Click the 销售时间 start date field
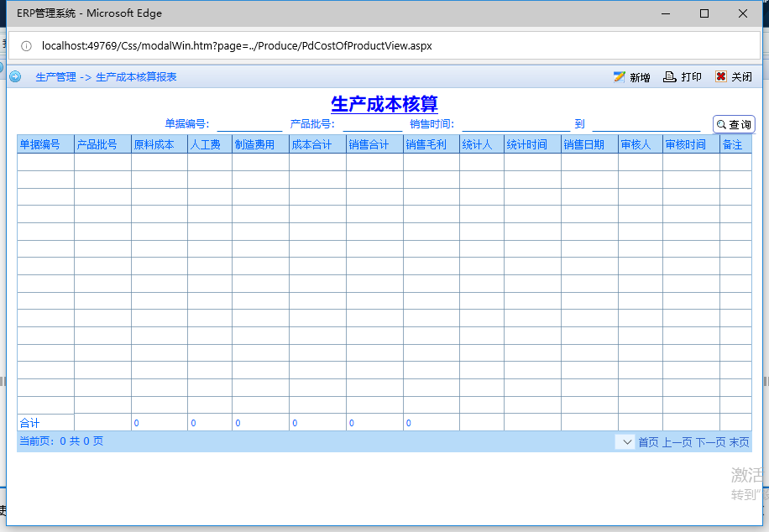769x532 pixels. pyautogui.click(x=516, y=124)
